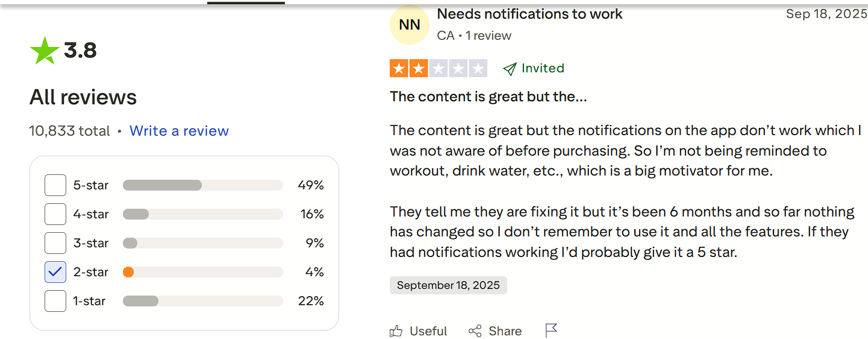Click the September 18, 2025 date badge
This screenshot has width=868, height=339.
point(448,285)
